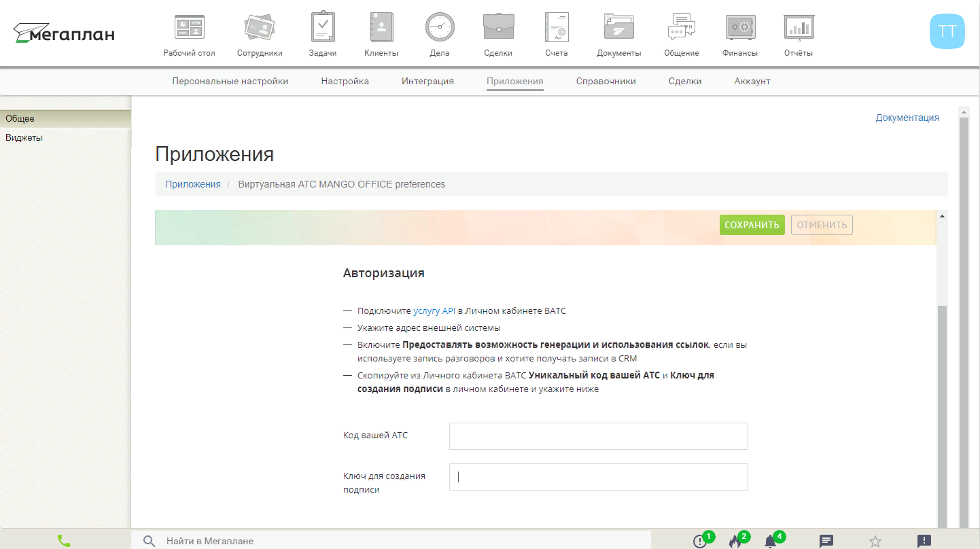Open the TT user avatar

click(947, 31)
